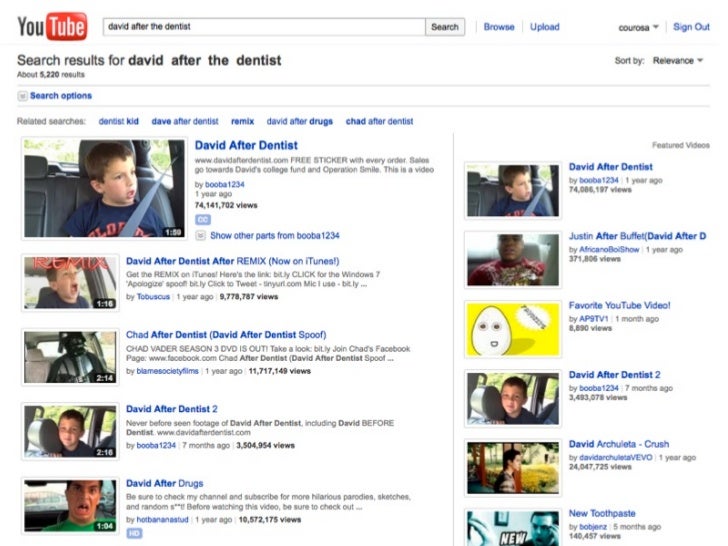Select related search dave after dentist

tap(185, 121)
